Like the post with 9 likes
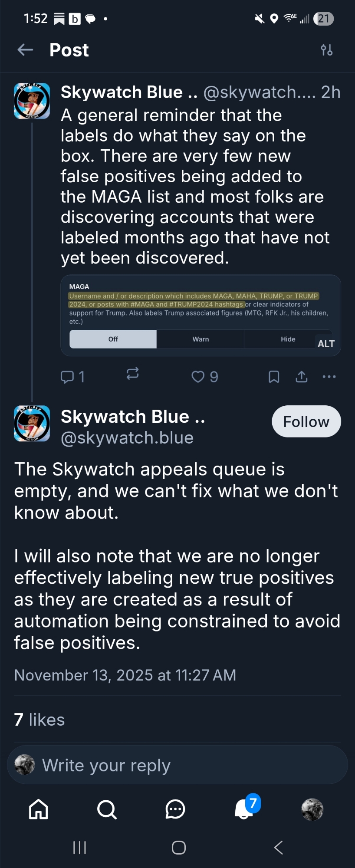This screenshot has width=355, height=868. click(198, 377)
